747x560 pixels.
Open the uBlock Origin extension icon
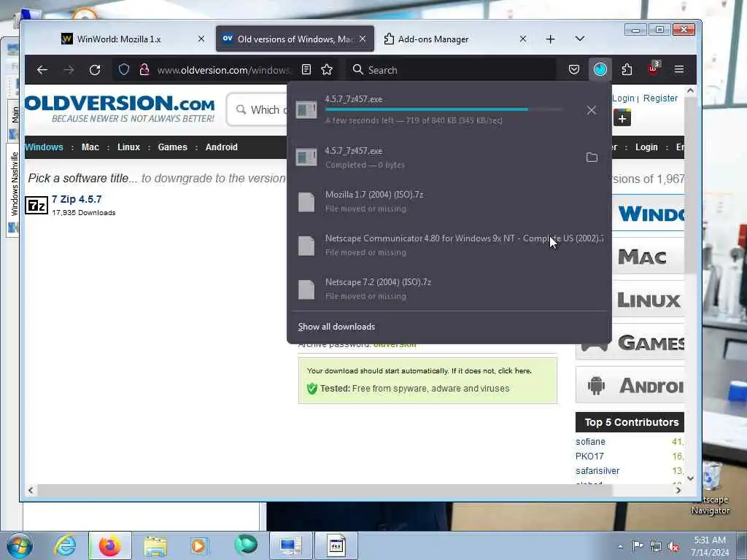tap(653, 69)
